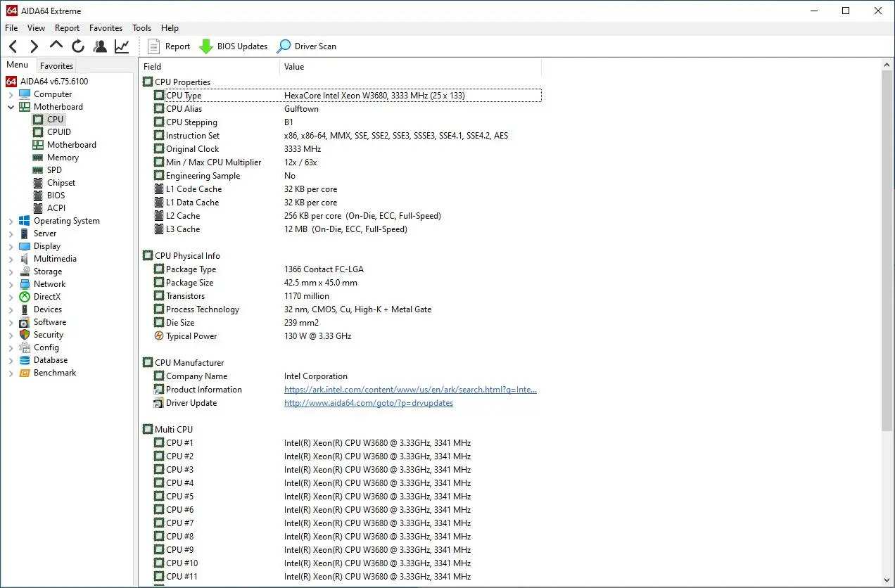Select the Display category icon

[x=25, y=246]
